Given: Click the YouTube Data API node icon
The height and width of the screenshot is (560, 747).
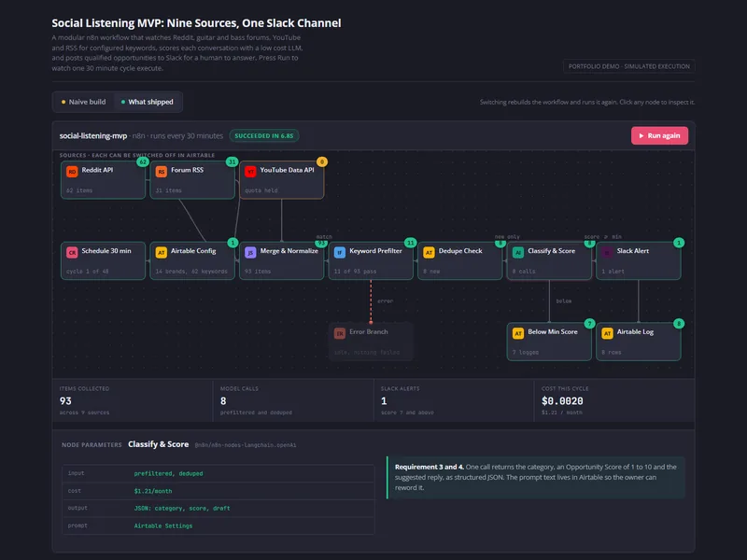Looking at the screenshot, I should 250,172.
